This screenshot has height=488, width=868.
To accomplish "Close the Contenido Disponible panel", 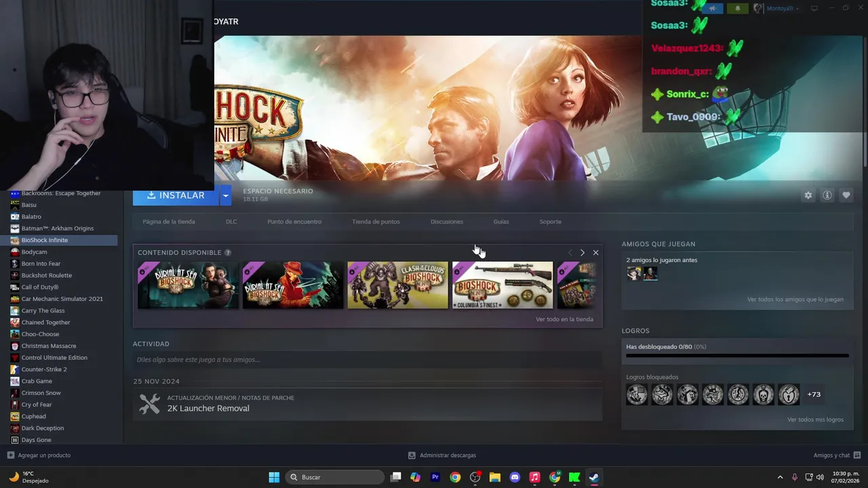I will 595,253.
